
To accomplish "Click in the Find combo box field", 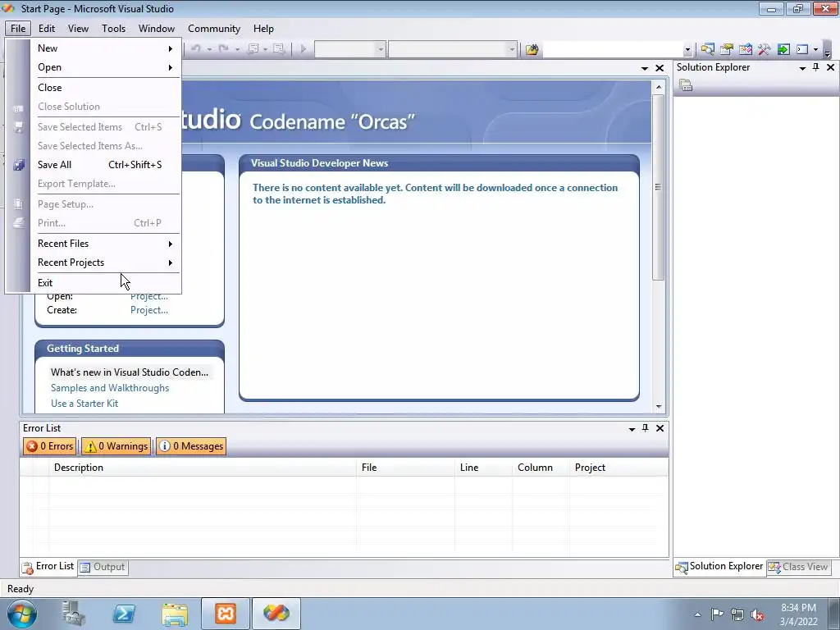I will (x=613, y=50).
